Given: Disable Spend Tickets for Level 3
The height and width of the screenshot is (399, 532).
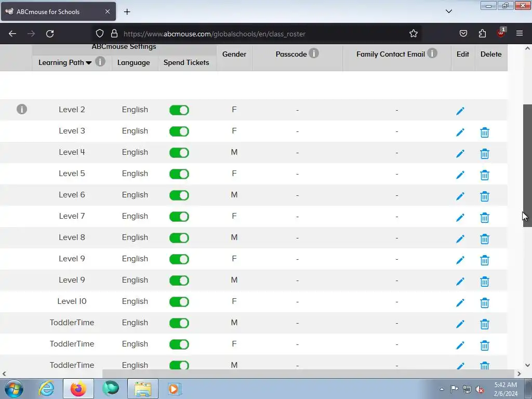Looking at the screenshot, I should pyautogui.click(x=179, y=131).
